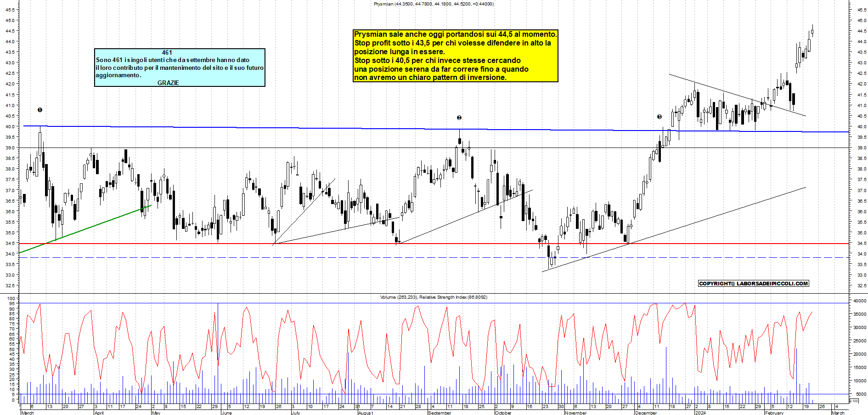Click the 44.5 price on the right axis
This screenshot has width=868, height=415.
[x=862, y=31]
